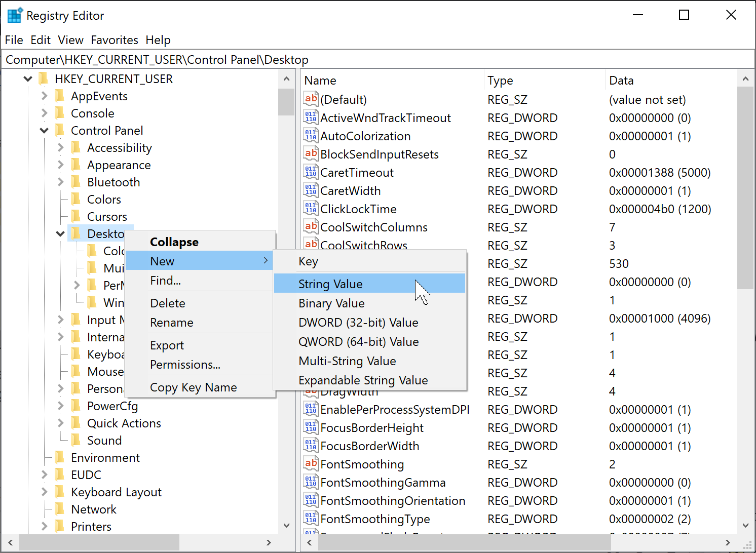The image size is (756, 553).
Task: Click the HKEY_CURRENT_USER folder icon
Action: [x=44, y=78]
